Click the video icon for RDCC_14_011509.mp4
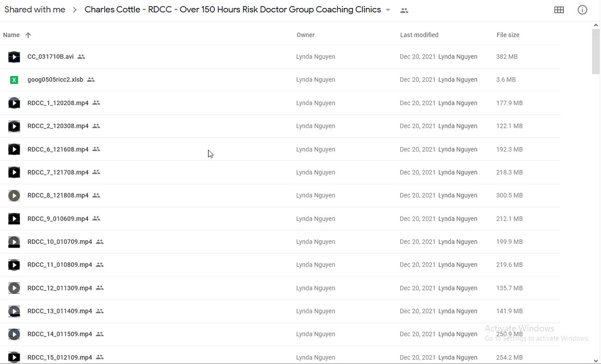 (x=14, y=334)
